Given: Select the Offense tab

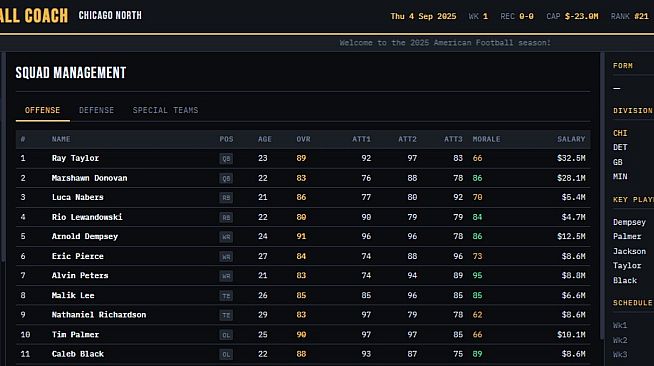Looking at the screenshot, I should (x=43, y=110).
